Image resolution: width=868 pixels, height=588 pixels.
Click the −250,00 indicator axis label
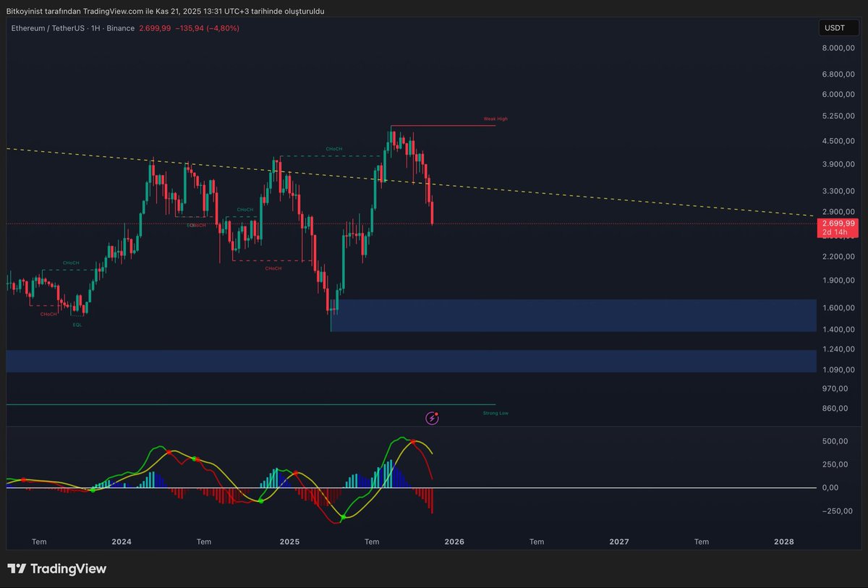coord(838,511)
